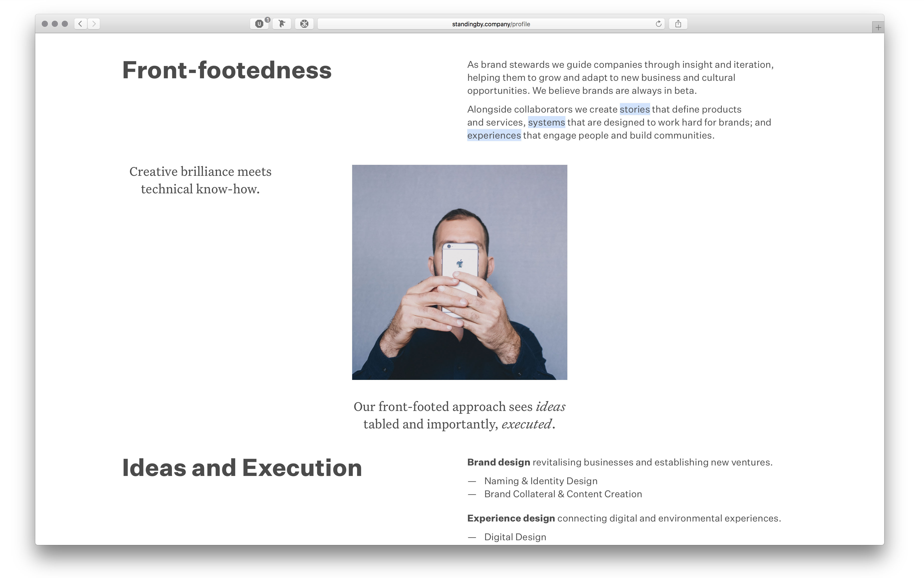
Task: Click the "Naming & Identity Design" list item
Action: point(541,481)
